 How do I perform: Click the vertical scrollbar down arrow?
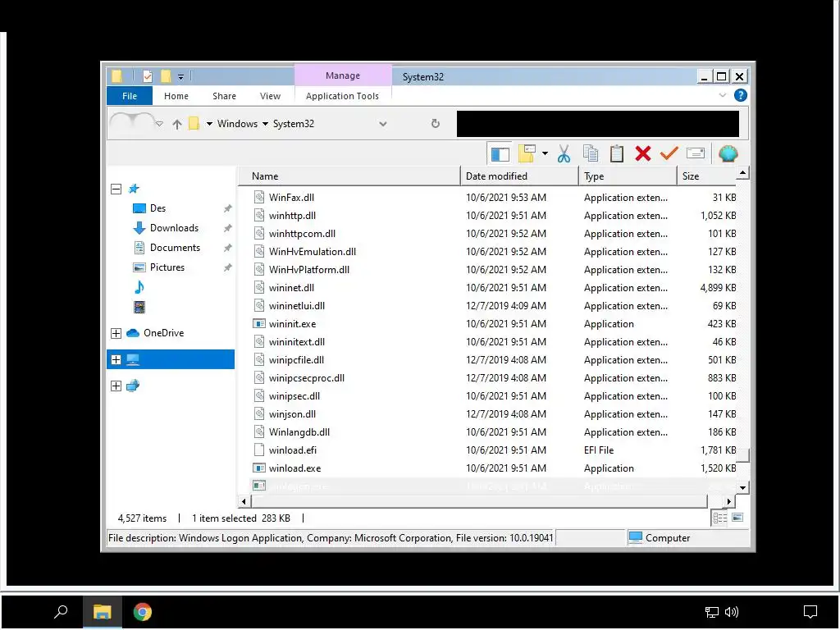742,487
